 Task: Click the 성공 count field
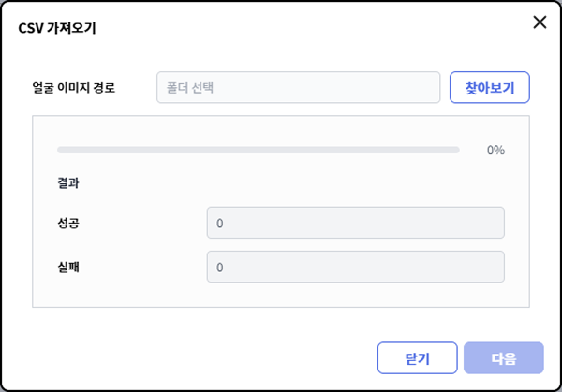[x=355, y=224]
